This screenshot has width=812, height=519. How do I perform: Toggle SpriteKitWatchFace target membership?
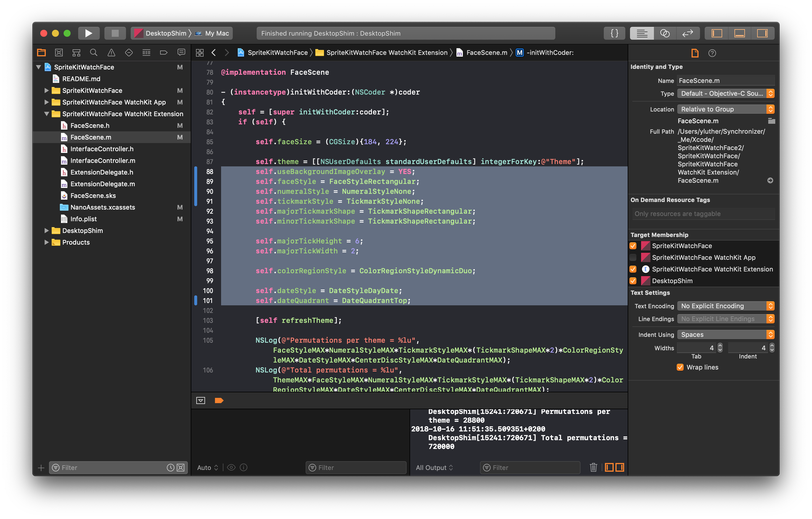pyautogui.click(x=633, y=246)
